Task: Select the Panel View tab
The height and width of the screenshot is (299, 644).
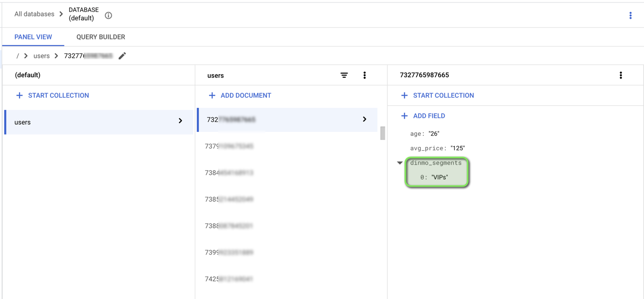Action: pyautogui.click(x=33, y=37)
